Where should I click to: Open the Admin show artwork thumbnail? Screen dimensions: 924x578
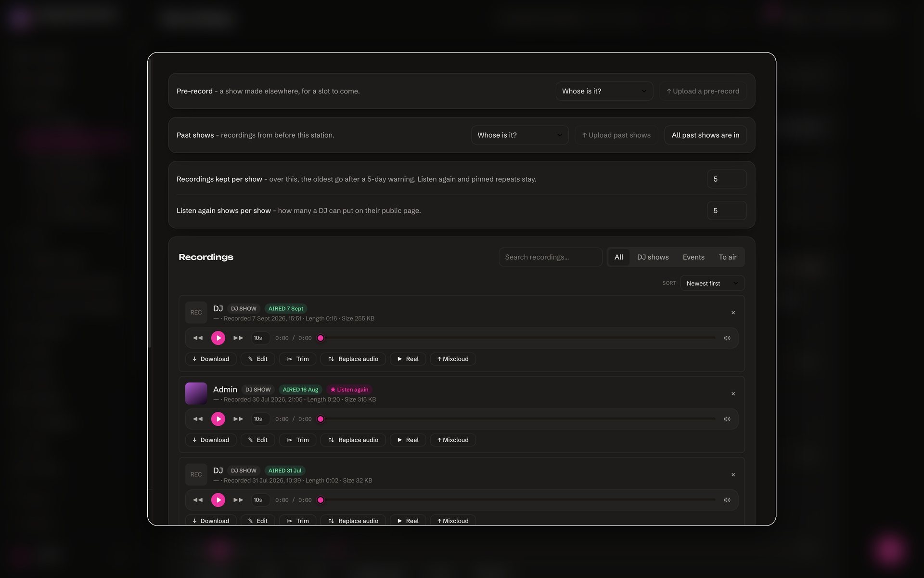[x=196, y=394]
